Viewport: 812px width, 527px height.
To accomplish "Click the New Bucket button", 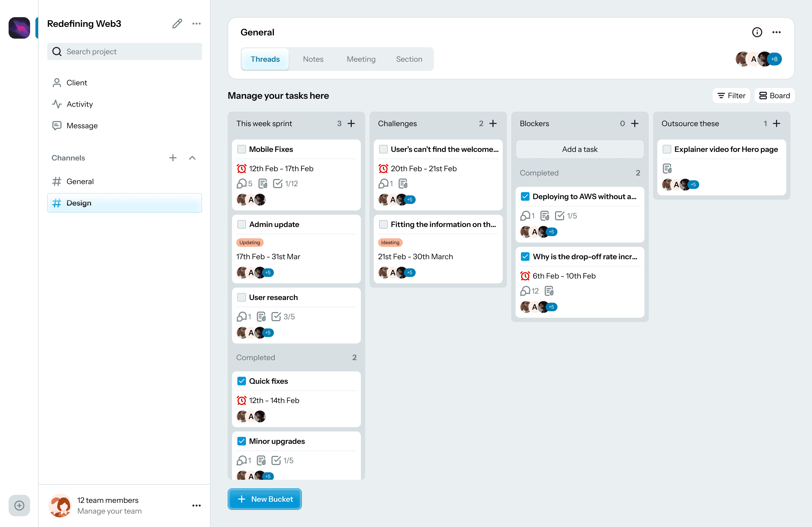I will click(264, 499).
